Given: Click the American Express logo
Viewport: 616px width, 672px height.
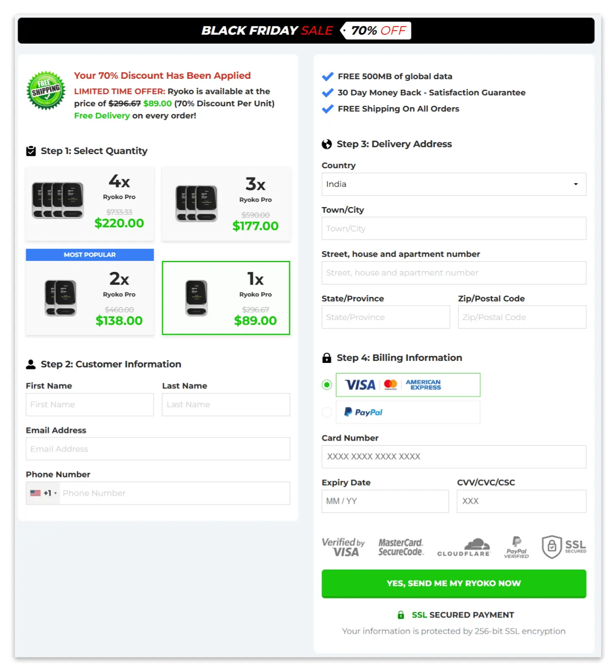Looking at the screenshot, I should pyautogui.click(x=423, y=384).
